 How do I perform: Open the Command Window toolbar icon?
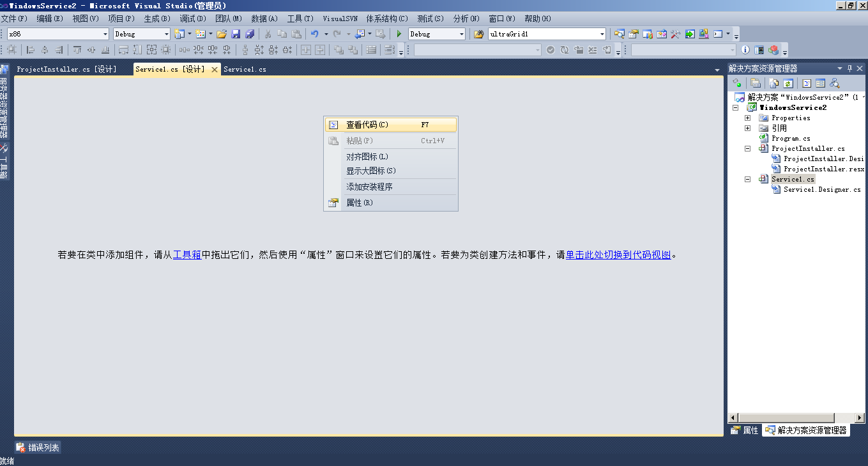pyautogui.click(x=718, y=34)
